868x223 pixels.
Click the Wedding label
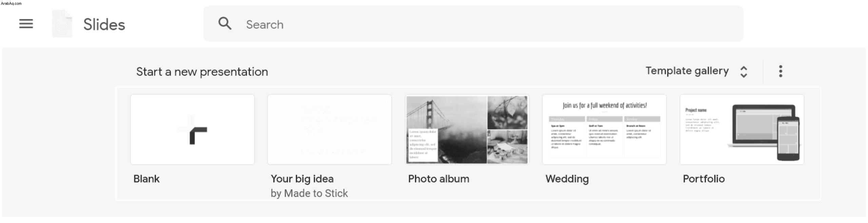click(x=567, y=179)
